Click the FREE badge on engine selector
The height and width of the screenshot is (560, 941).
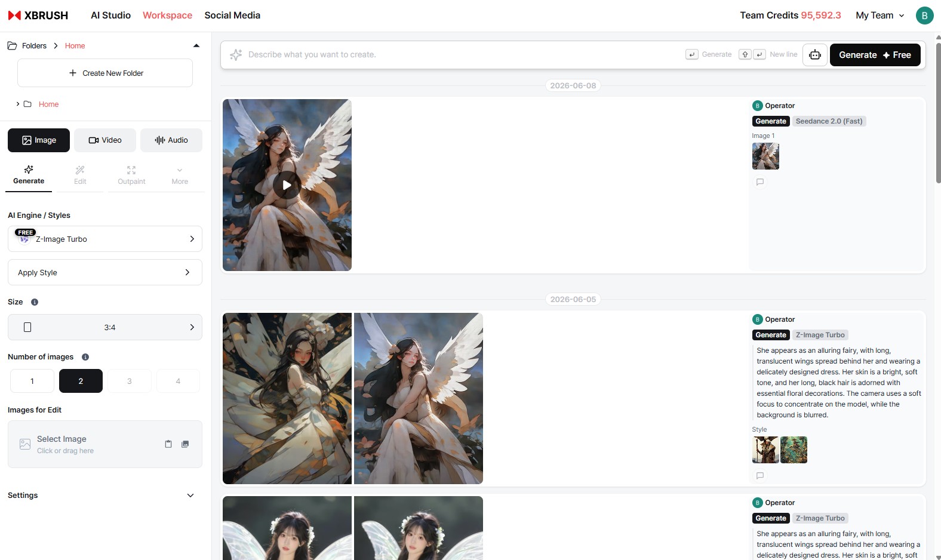click(x=26, y=232)
